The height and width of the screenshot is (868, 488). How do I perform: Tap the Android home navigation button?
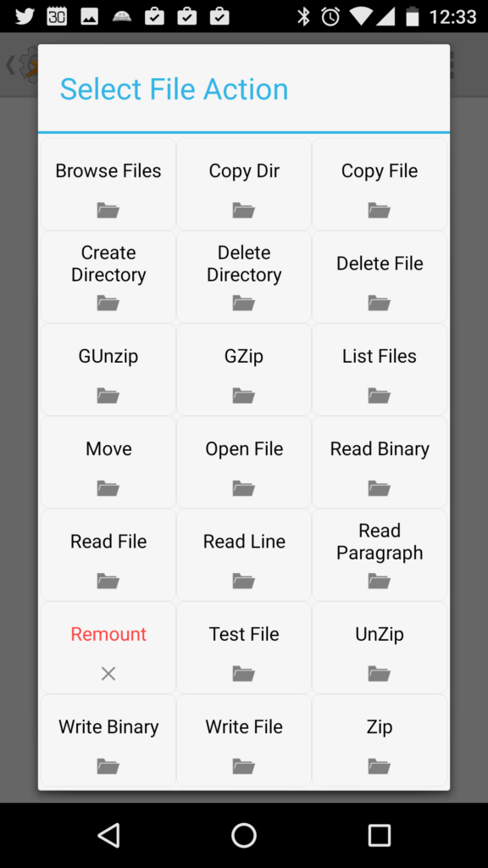pos(244,835)
